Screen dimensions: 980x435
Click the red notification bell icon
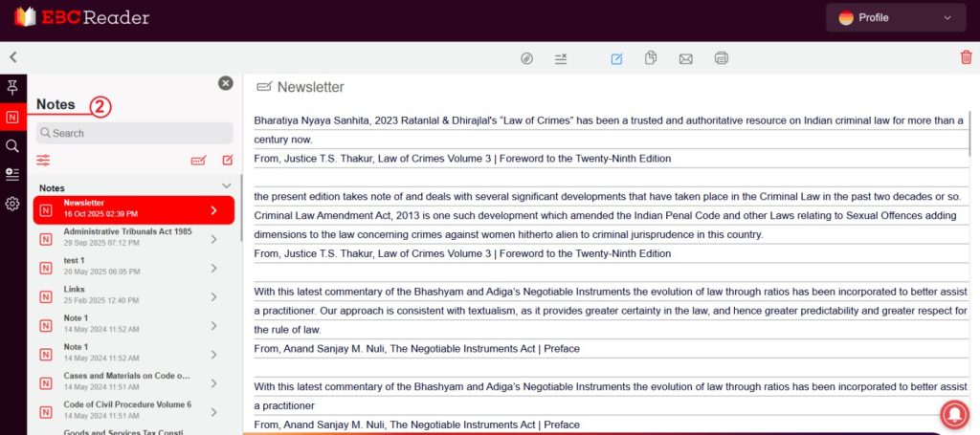tap(953, 412)
